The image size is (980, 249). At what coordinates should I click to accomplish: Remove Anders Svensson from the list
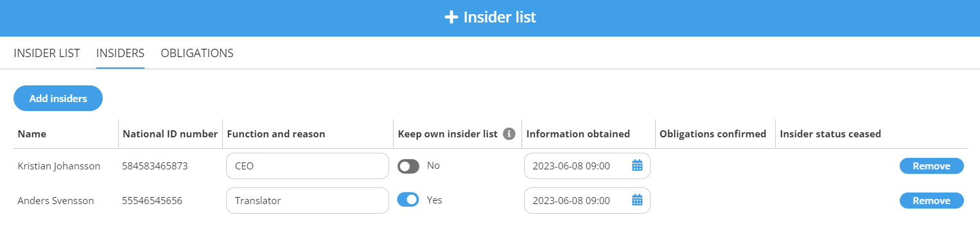[x=931, y=201]
